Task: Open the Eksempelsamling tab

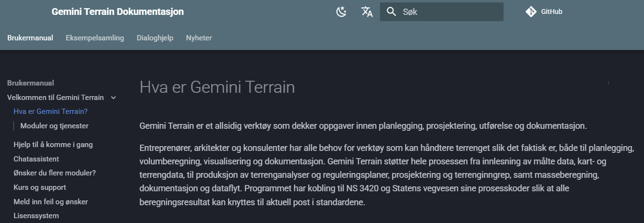Action: point(95,38)
